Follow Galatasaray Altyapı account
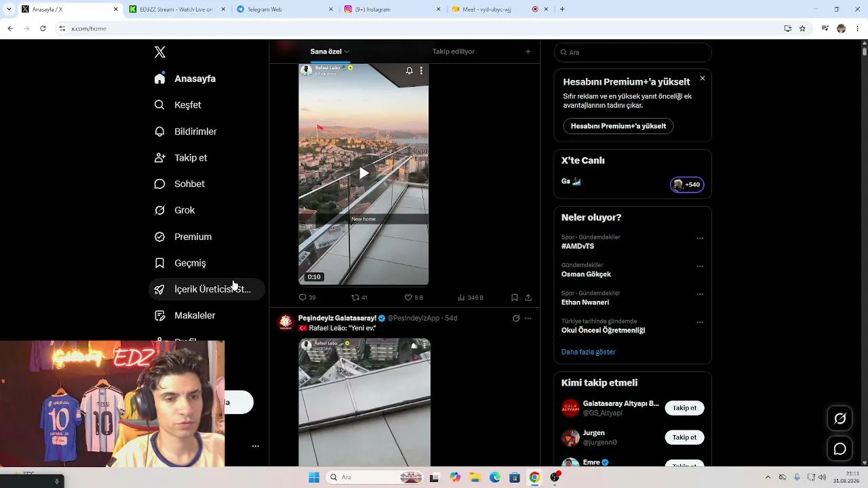This screenshot has width=868, height=488. click(x=684, y=408)
